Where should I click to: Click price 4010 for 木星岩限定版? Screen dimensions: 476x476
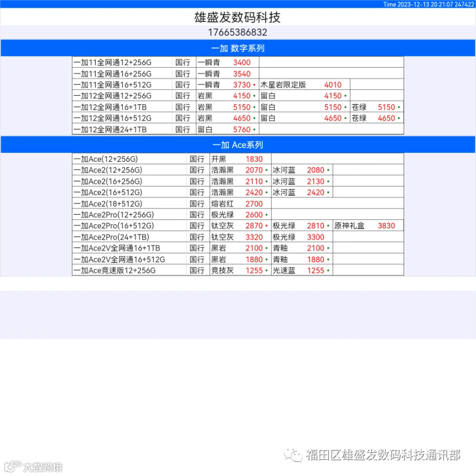pos(333,85)
